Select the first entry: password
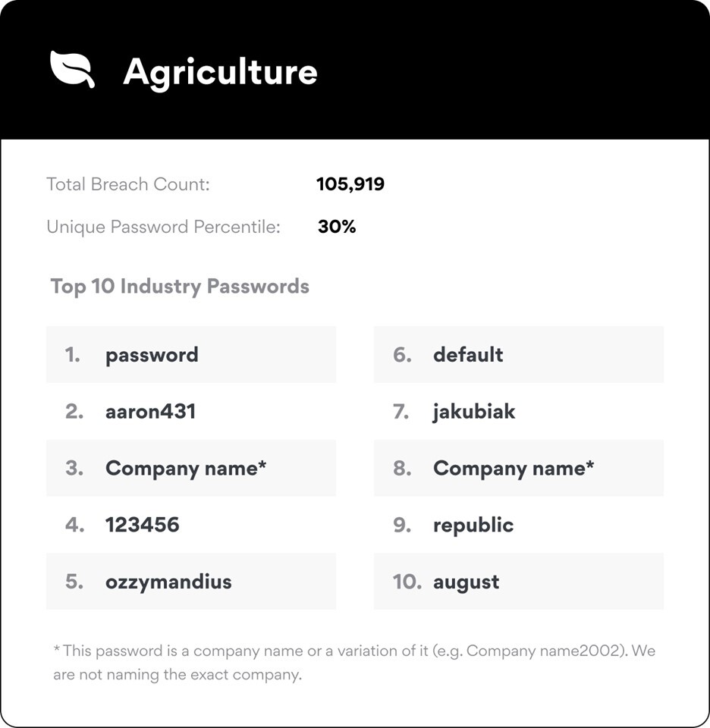Screen dimensions: 710x728 tap(191, 355)
